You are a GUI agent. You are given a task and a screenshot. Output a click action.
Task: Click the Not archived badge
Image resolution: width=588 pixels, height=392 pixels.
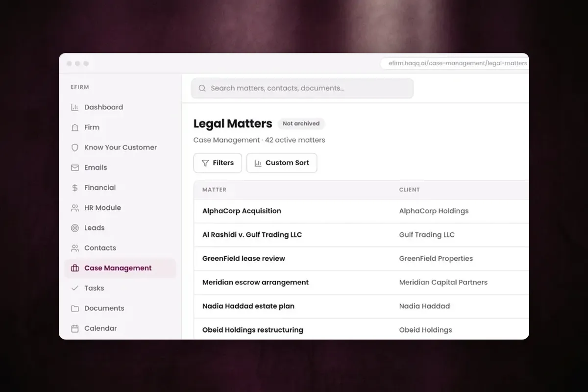click(x=301, y=123)
